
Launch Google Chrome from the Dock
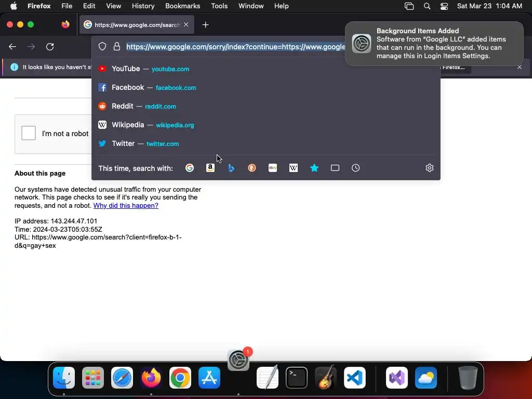click(x=180, y=378)
